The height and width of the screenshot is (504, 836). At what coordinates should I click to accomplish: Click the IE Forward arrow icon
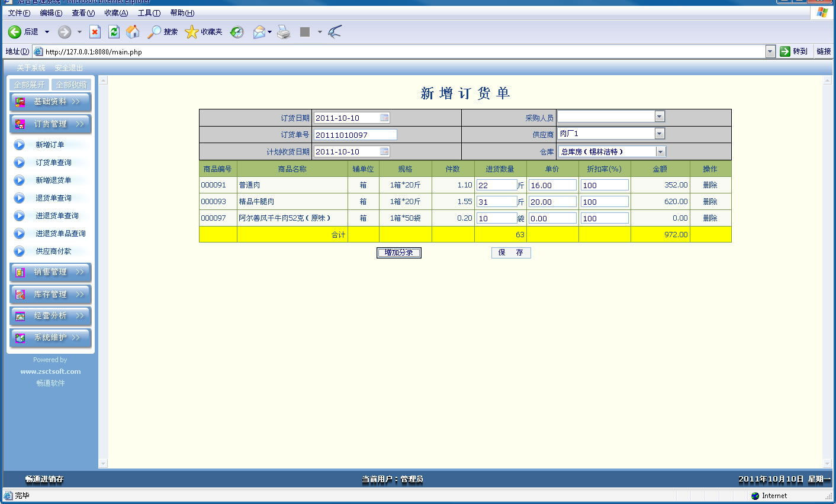coord(65,32)
